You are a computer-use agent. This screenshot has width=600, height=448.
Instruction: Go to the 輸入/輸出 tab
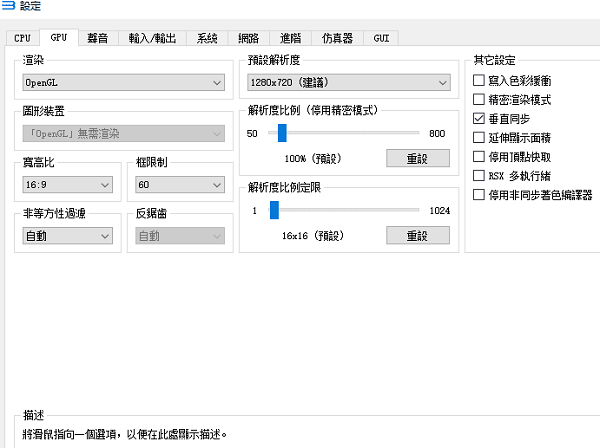(152, 38)
